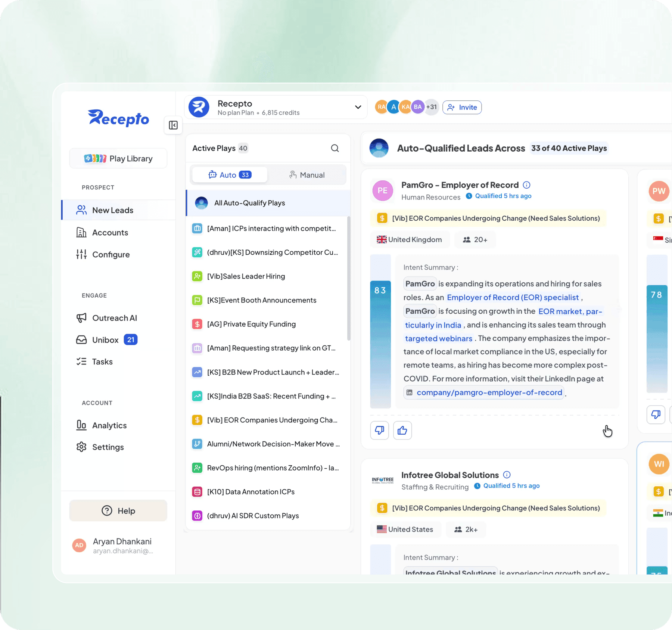The height and width of the screenshot is (630, 672).
Task: Click the PW avatar on the partial card
Action: (x=659, y=191)
